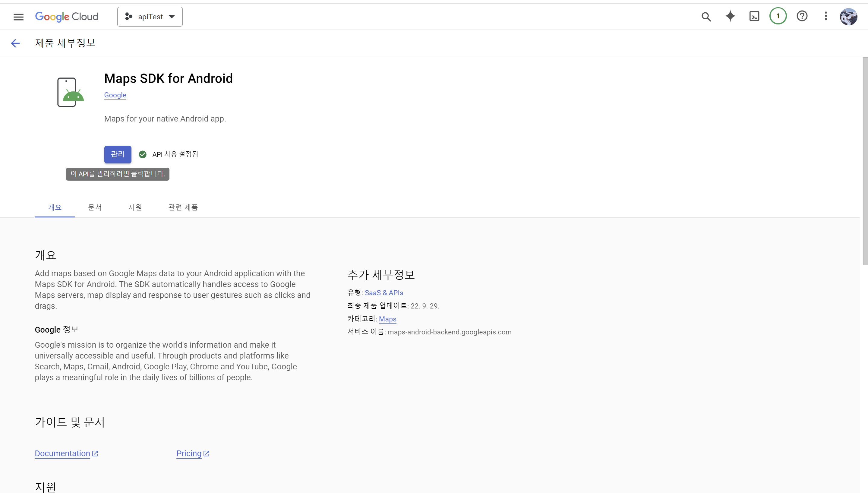Click the 가이드 및 문서 heading

coord(70,422)
